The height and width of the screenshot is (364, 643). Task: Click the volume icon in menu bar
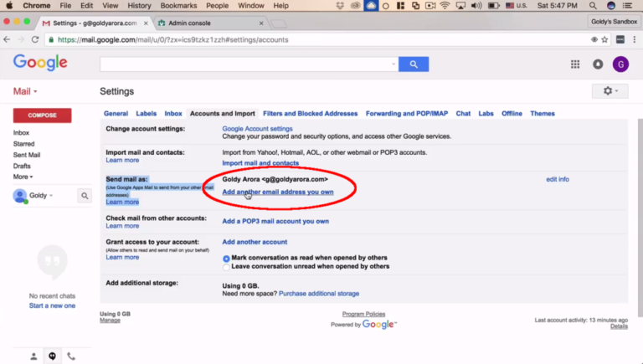(x=476, y=6)
